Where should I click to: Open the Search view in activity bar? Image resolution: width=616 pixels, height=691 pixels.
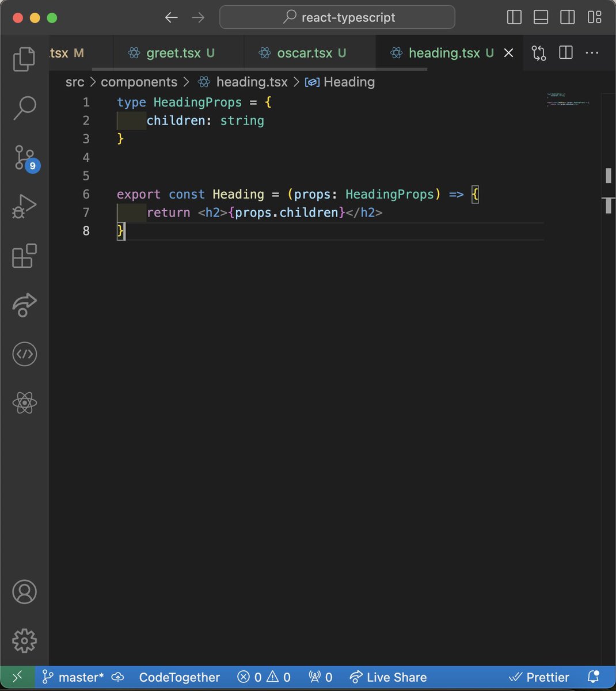(x=24, y=108)
